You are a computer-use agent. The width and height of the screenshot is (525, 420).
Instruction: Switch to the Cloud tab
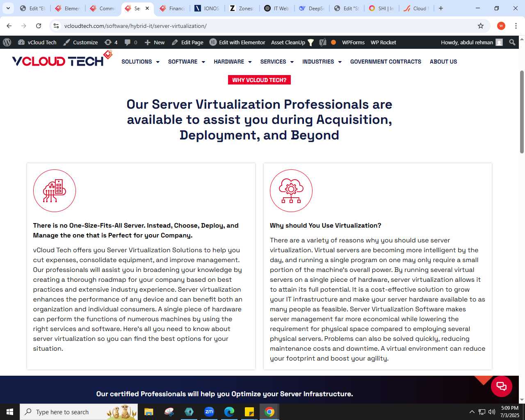click(416, 8)
